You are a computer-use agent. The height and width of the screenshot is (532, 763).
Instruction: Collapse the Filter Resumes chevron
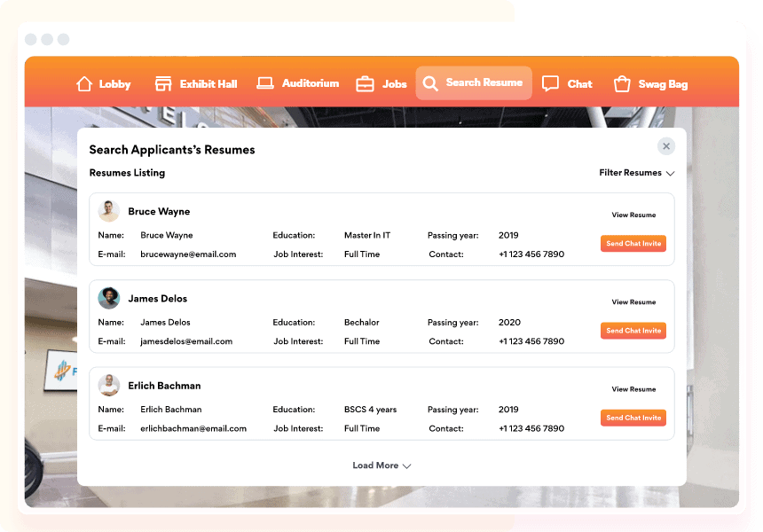click(x=670, y=174)
